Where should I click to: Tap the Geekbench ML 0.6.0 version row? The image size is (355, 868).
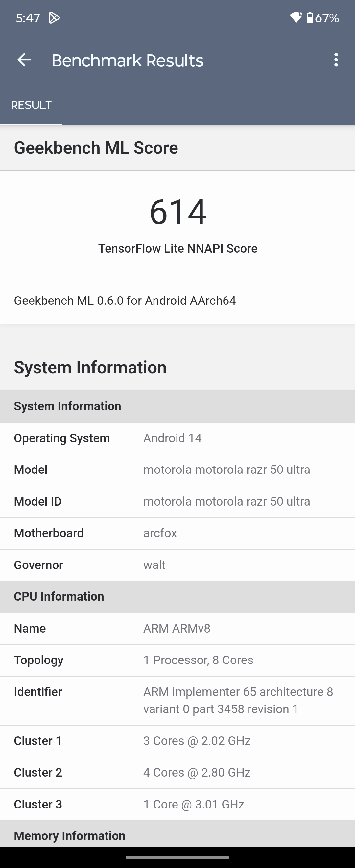coord(177,301)
